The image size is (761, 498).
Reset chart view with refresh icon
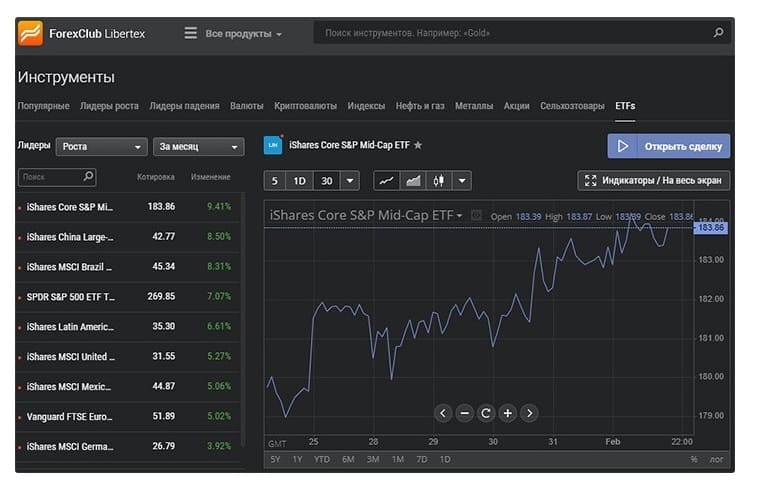point(486,413)
